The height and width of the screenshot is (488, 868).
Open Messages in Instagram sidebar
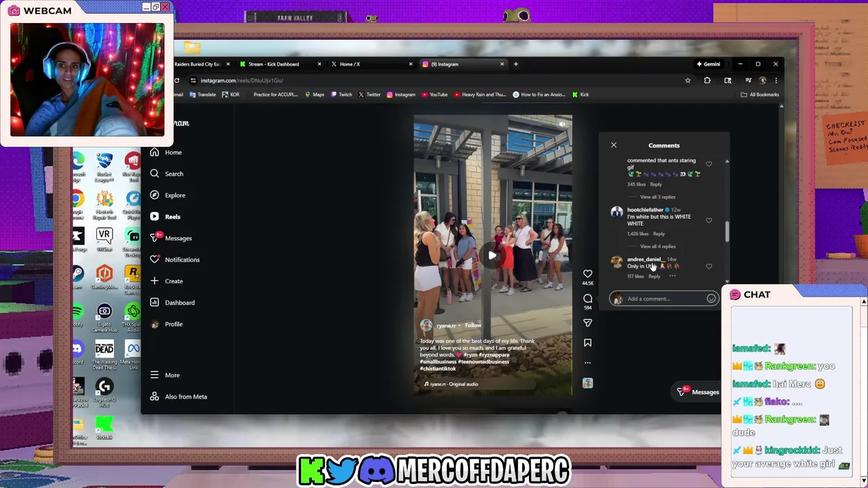click(171, 238)
